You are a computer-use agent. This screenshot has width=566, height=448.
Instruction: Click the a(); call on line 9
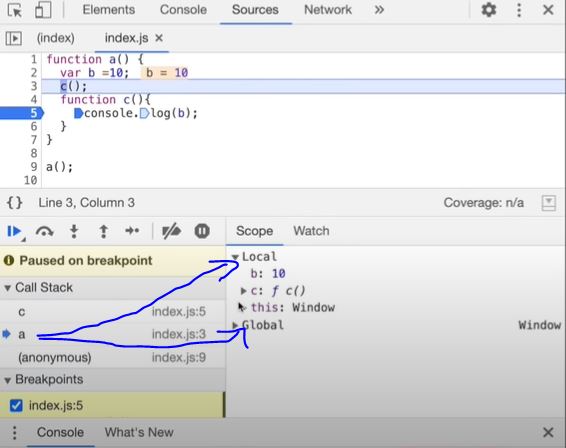tap(60, 167)
